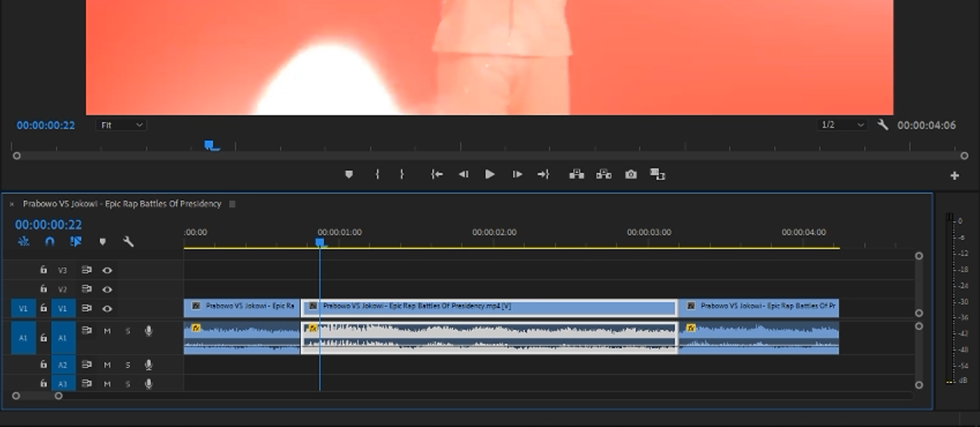Play the sequence in the Program monitor
980x427 pixels.
[490, 175]
